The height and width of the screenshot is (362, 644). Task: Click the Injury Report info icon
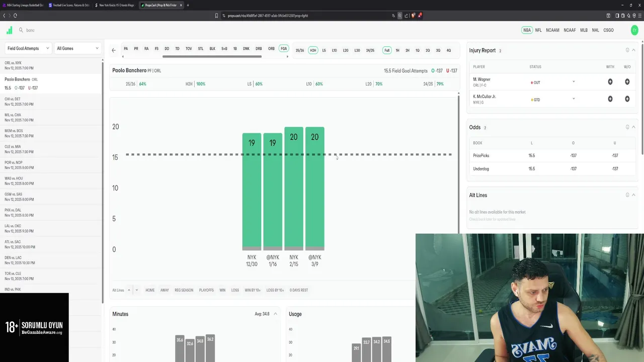tap(627, 50)
